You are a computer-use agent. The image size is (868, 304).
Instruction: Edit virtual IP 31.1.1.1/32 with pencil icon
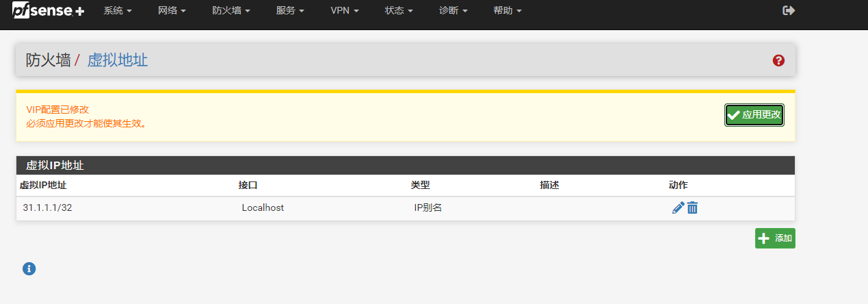tap(678, 208)
